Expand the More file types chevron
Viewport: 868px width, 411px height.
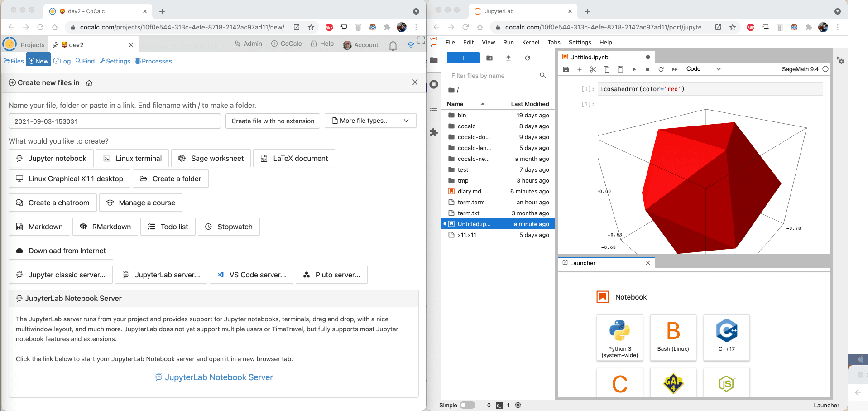[406, 121]
